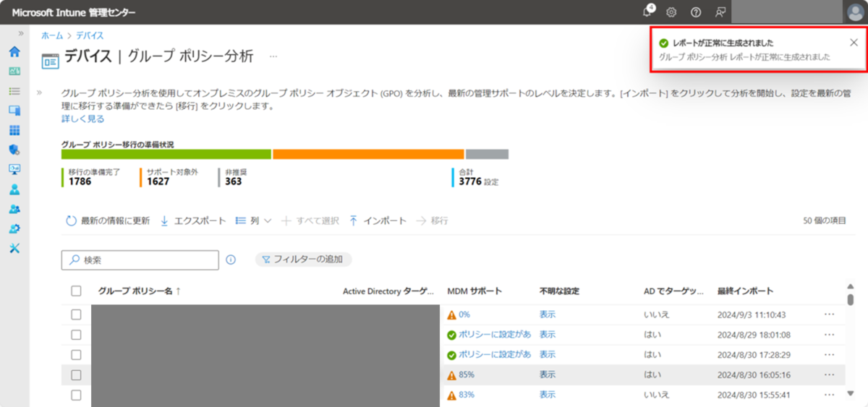
Task: Open the 列 columns dropdown
Action: tap(253, 220)
